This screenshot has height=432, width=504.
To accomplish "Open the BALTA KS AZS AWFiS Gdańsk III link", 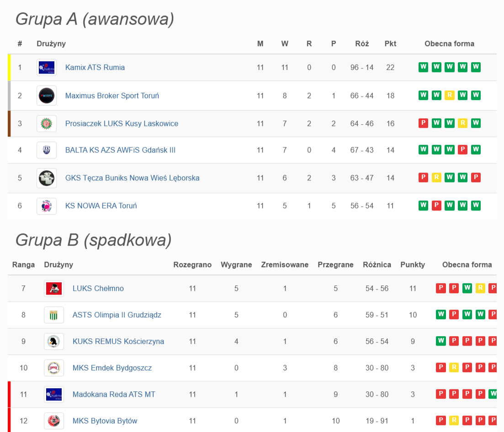I will point(120,150).
